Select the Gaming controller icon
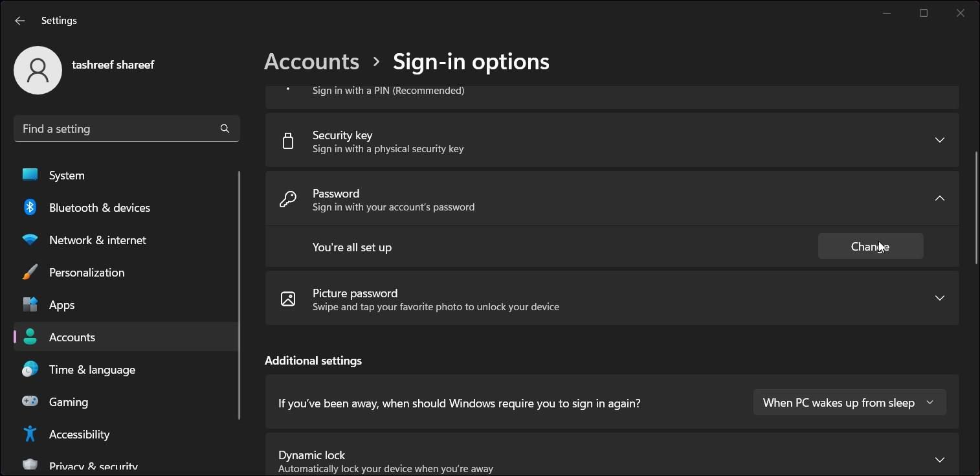Image resolution: width=980 pixels, height=476 pixels. 30,402
